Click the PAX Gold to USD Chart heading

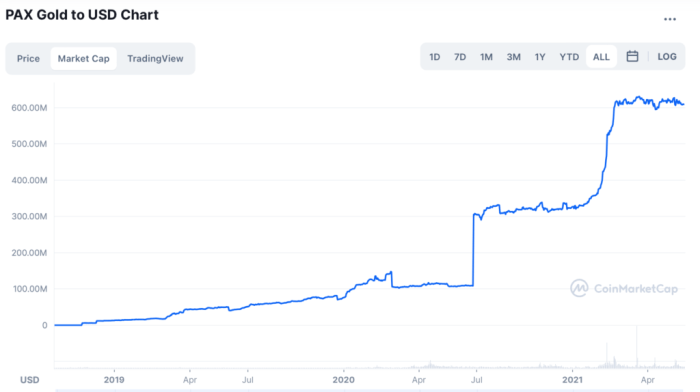coord(82,15)
